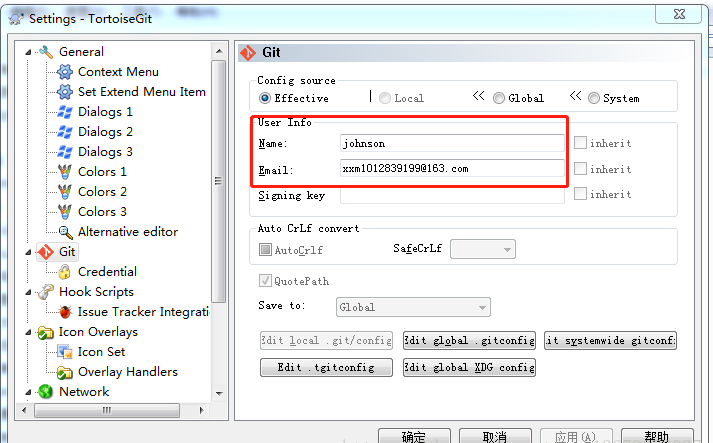Select the Hook Scripts icon

45,292
